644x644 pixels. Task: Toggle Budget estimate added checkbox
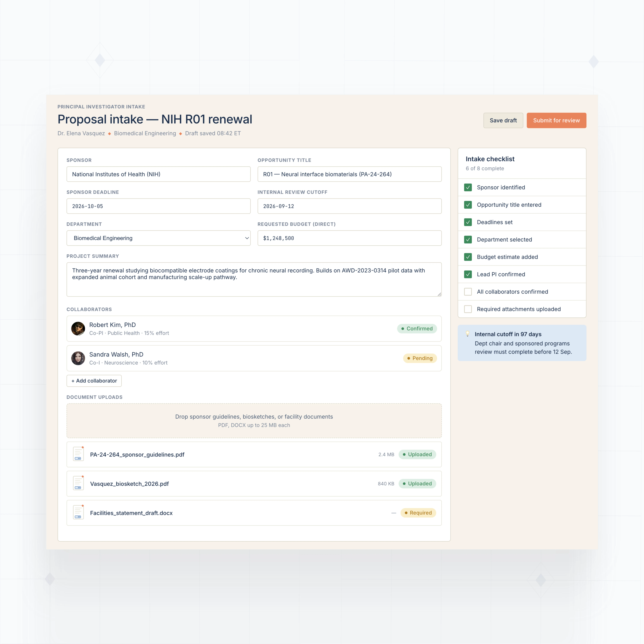[468, 257]
